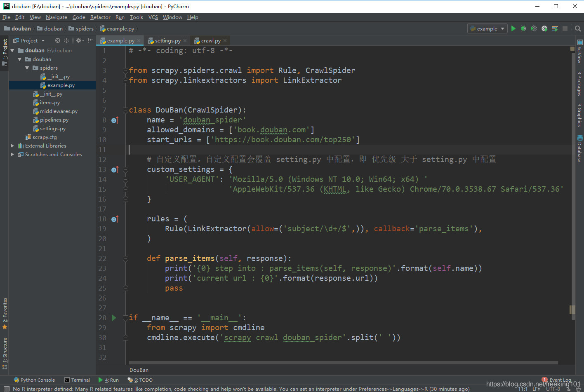Open R Graphics side panel
The width and height of the screenshot is (584, 392).
click(579, 115)
